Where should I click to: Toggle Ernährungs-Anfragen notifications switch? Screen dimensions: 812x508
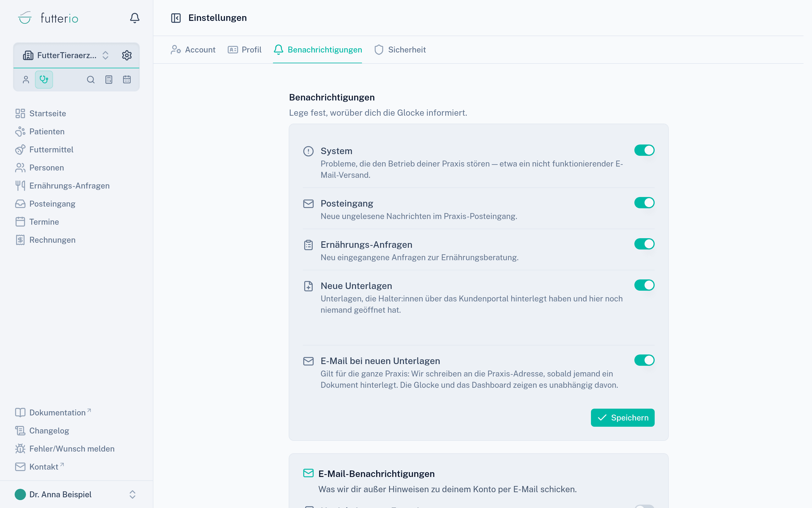click(x=644, y=244)
